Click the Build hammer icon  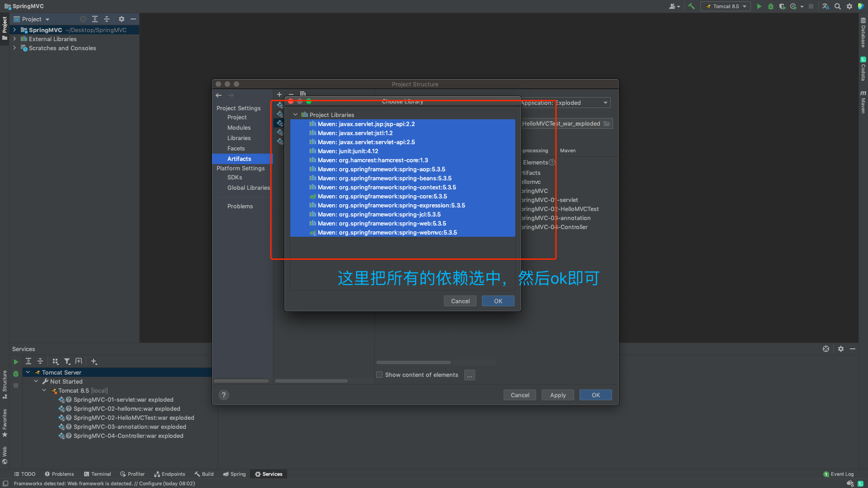tap(691, 6)
